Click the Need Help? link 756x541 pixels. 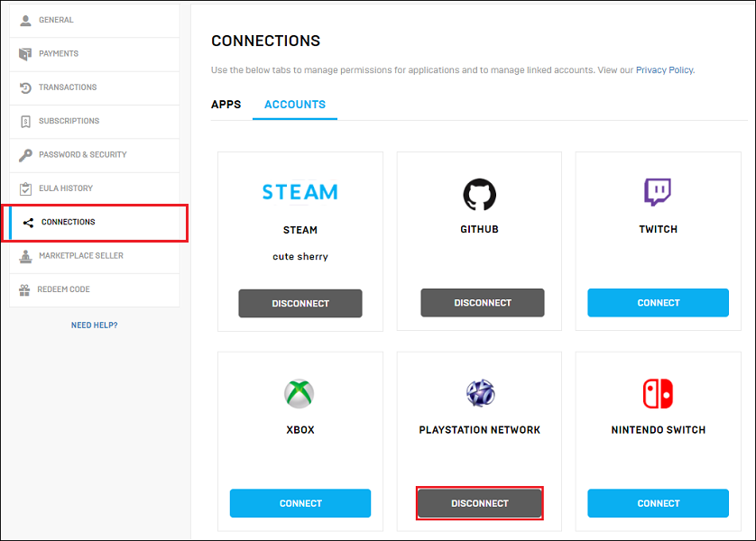pos(95,326)
